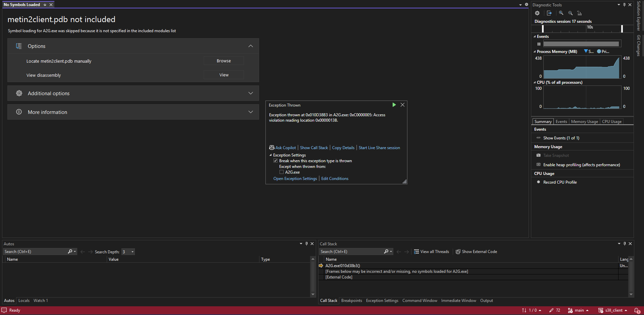This screenshot has width=644, height=315.
Task: Check the A2G.exe exception exclusion box
Action: (x=282, y=172)
